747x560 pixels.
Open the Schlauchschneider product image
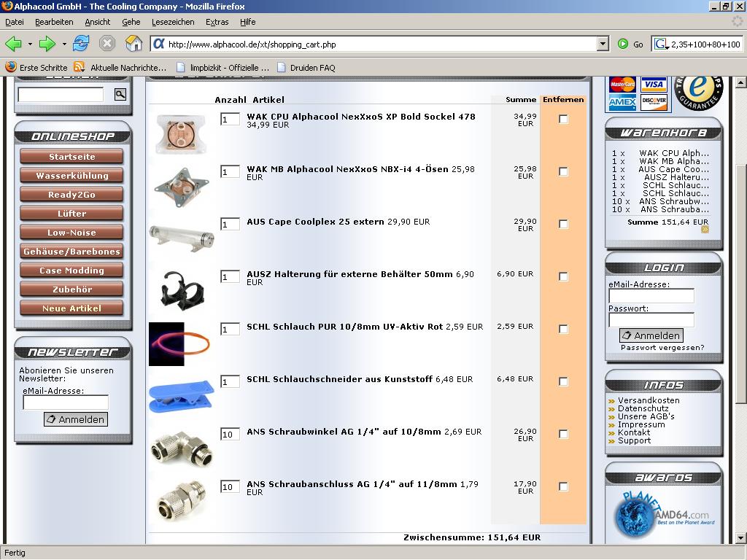click(x=182, y=395)
